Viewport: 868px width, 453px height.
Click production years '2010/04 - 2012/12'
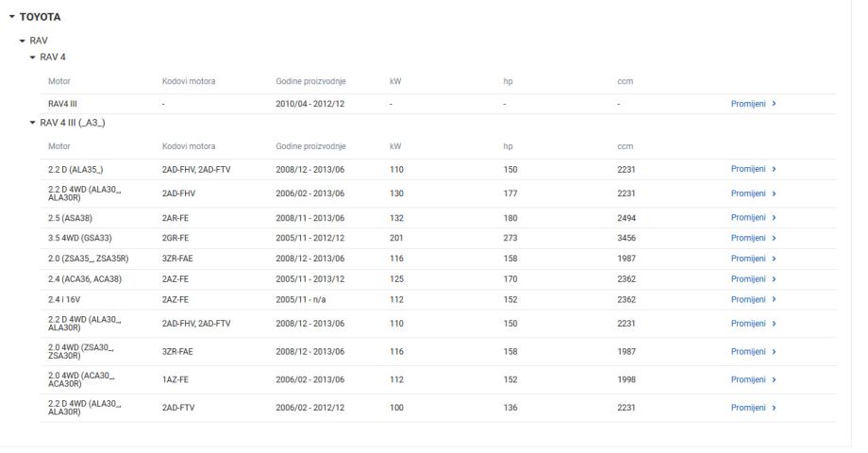(x=310, y=104)
